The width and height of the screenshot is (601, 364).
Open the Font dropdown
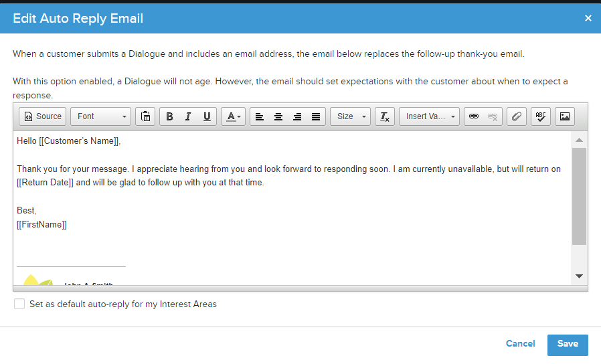click(x=101, y=116)
